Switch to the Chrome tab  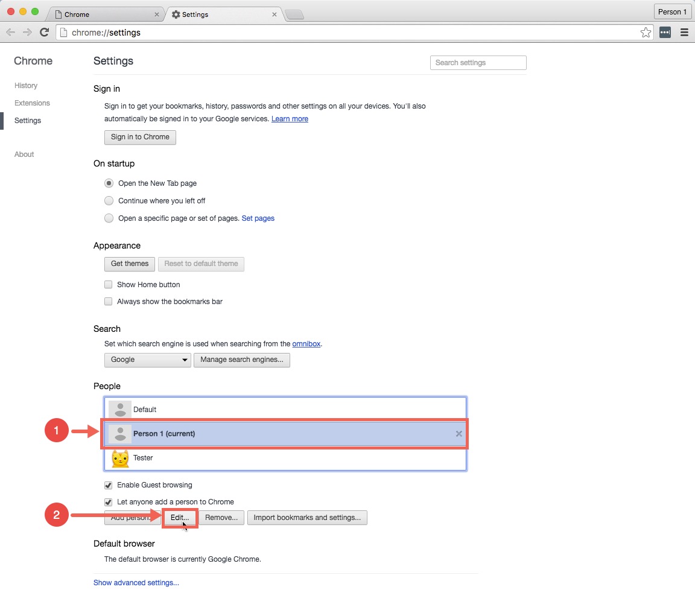[x=104, y=14]
